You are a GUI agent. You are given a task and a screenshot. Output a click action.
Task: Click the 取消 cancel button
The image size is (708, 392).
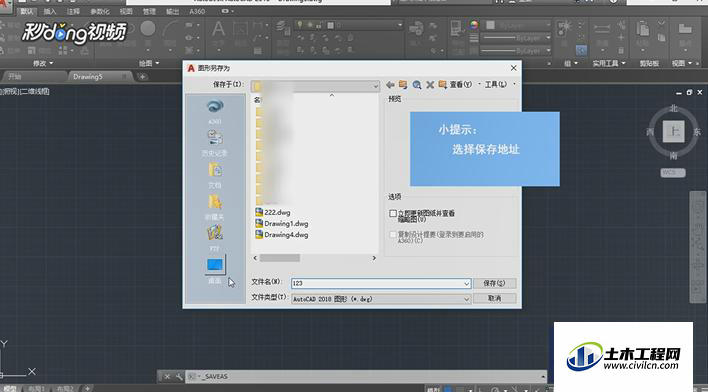point(494,299)
